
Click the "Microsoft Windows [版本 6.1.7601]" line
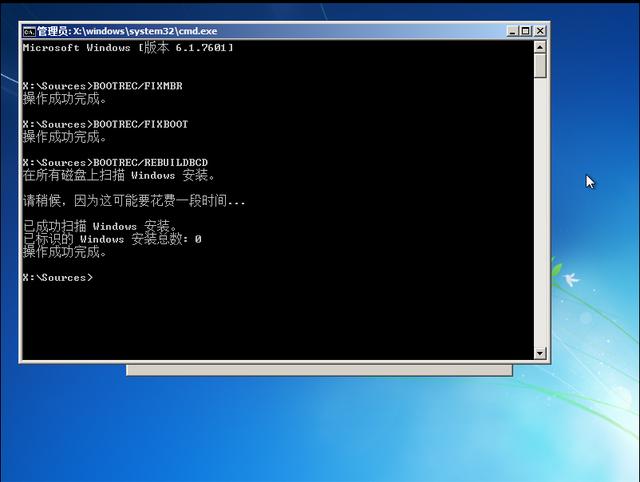pyautogui.click(x=128, y=48)
